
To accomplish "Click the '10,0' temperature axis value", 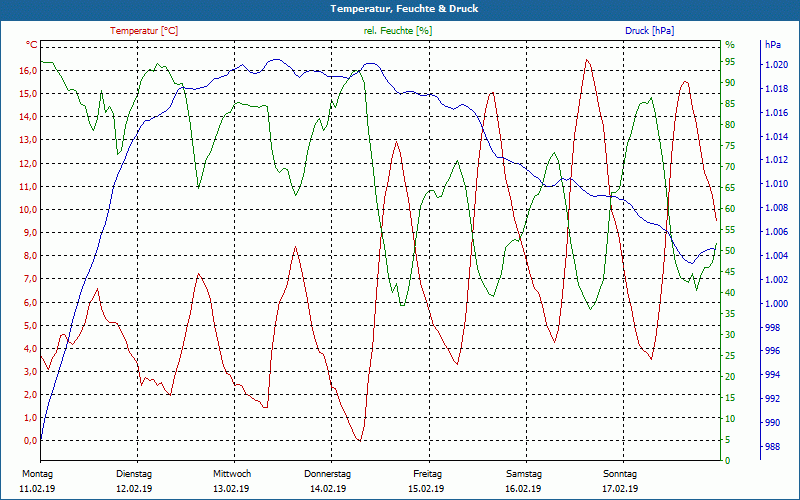I will pos(28,210).
